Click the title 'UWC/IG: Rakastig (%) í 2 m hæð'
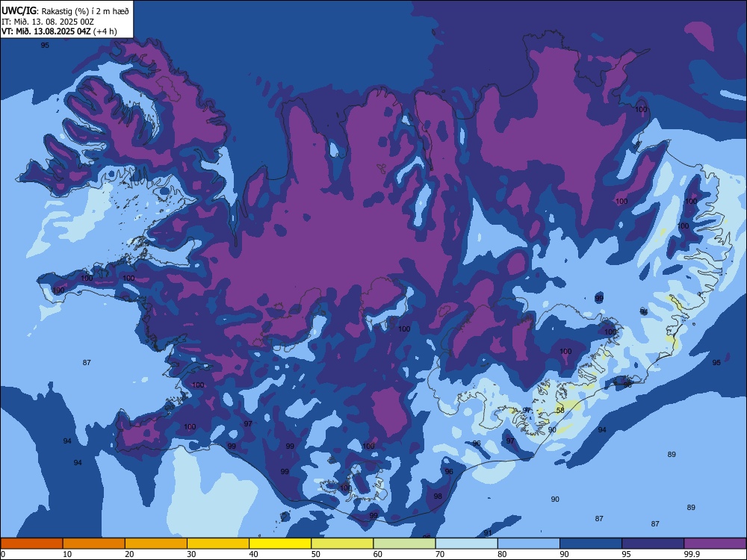Screen dimensions: 747x560 65,11
